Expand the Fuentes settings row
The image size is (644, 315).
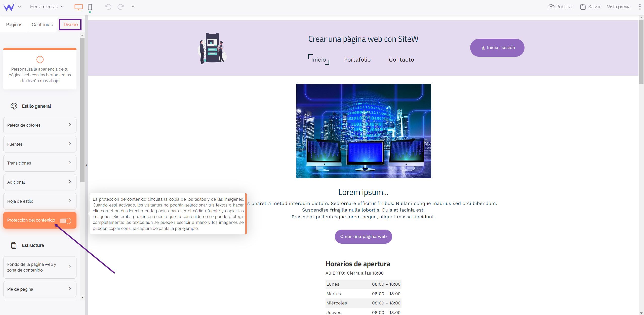[40, 144]
